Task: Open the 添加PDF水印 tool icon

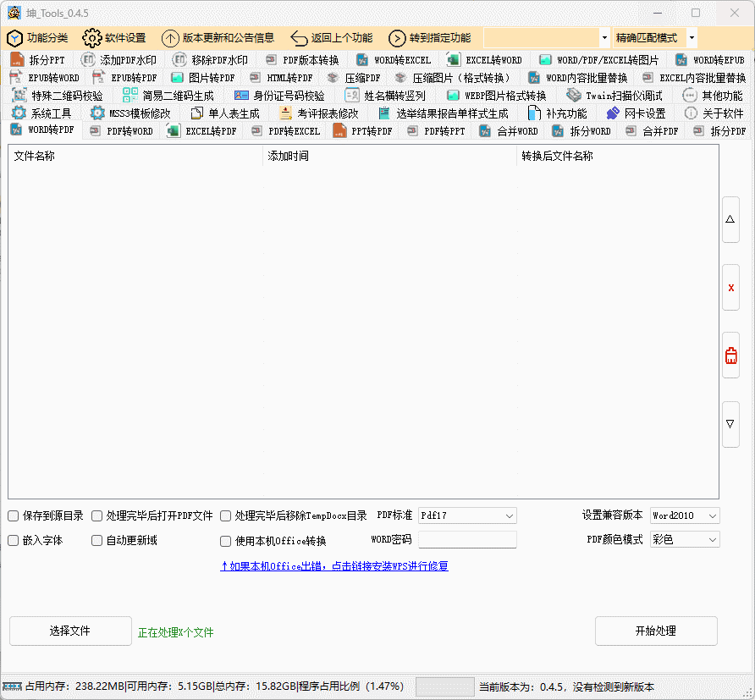Action: 88,60
